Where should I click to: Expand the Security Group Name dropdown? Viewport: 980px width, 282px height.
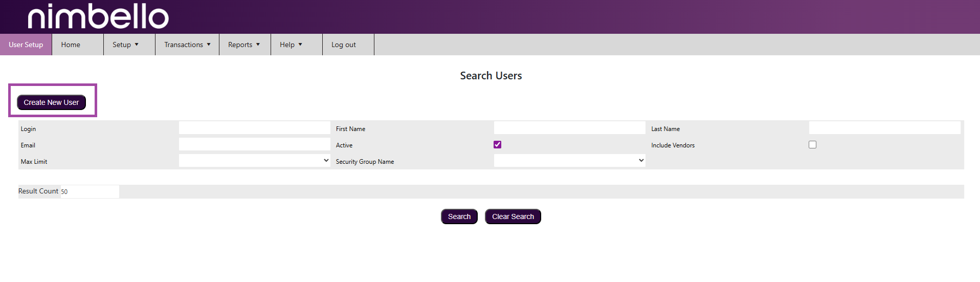[569, 161]
